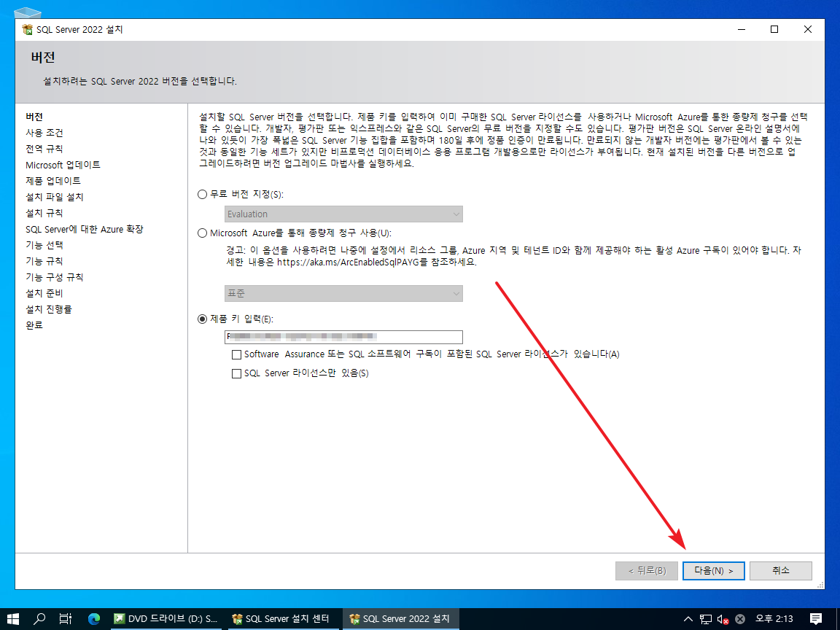Open Task View on the taskbar
This screenshot has width=840, height=630.
pyautogui.click(x=66, y=619)
